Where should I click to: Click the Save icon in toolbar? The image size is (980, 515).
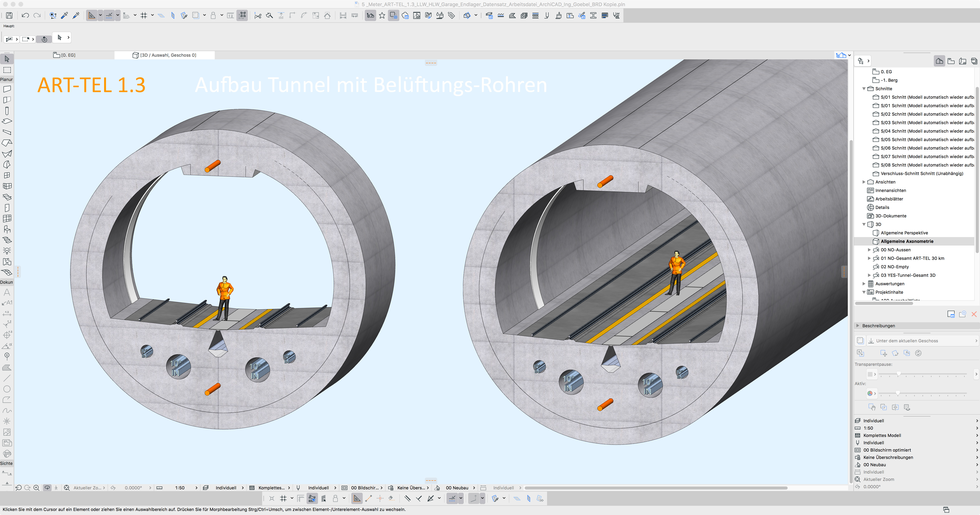[x=9, y=16]
